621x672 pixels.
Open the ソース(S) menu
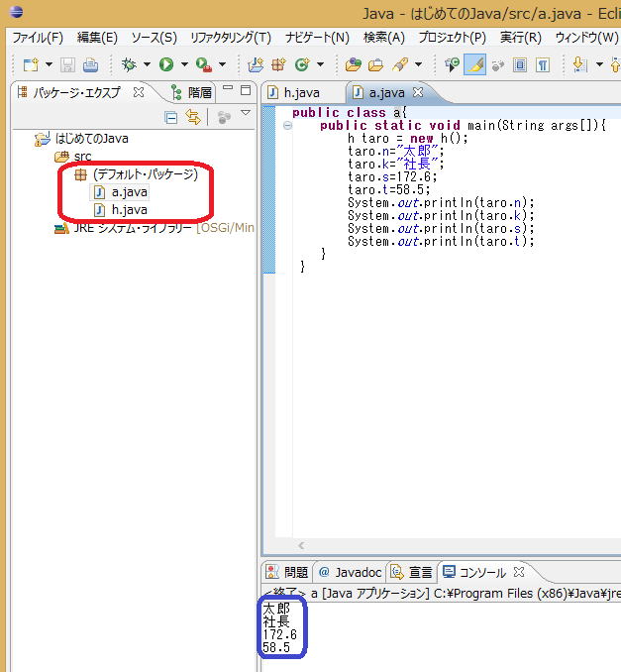[154, 38]
